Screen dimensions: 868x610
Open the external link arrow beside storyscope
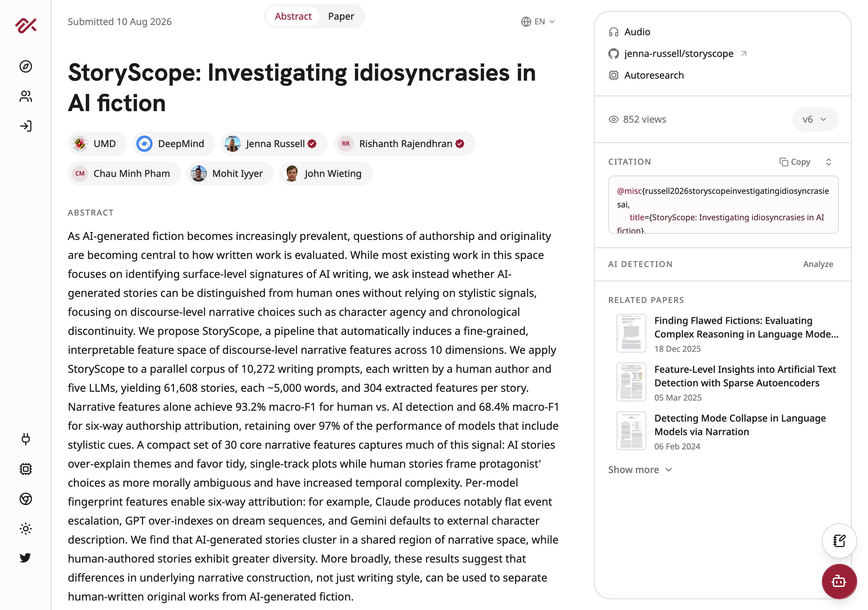click(744, 54)
